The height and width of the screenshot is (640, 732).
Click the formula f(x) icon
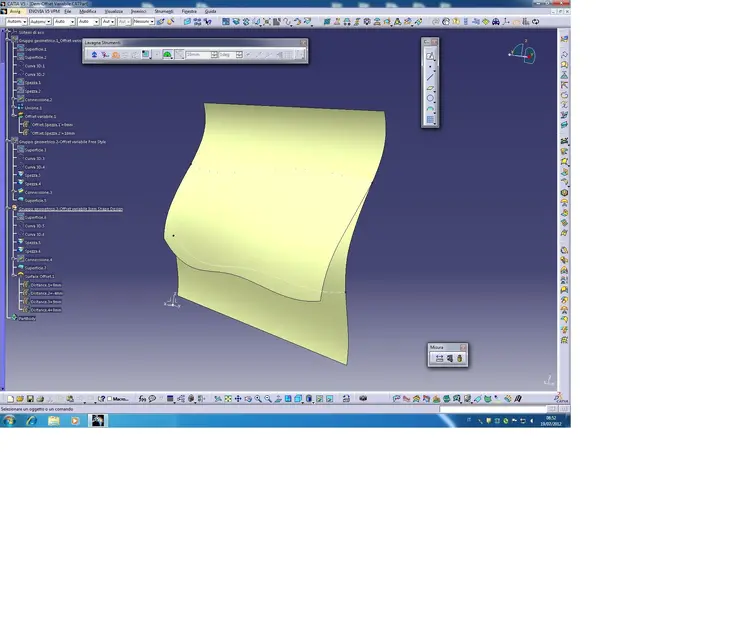143,399
